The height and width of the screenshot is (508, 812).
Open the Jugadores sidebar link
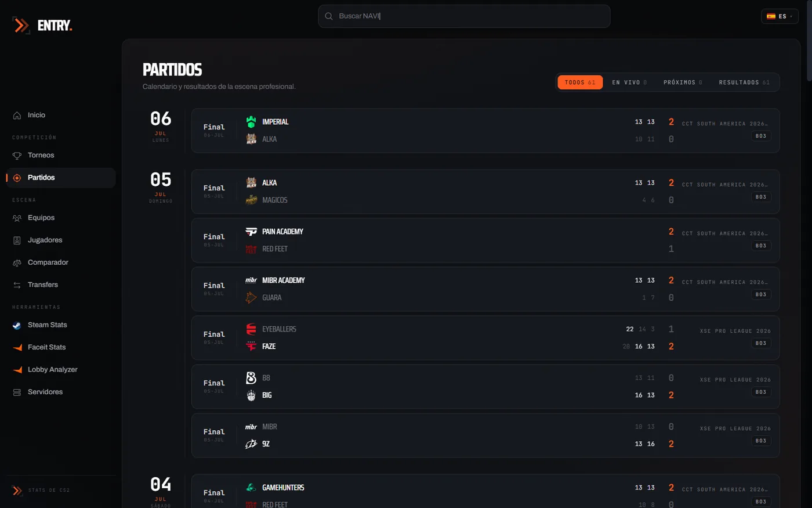[61, 240]
